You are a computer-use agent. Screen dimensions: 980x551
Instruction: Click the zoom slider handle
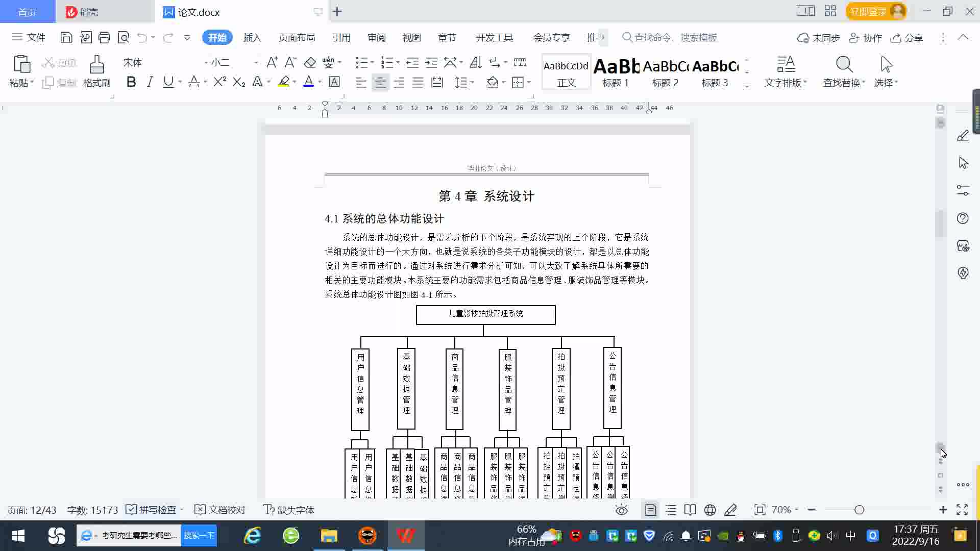(859, 510)
